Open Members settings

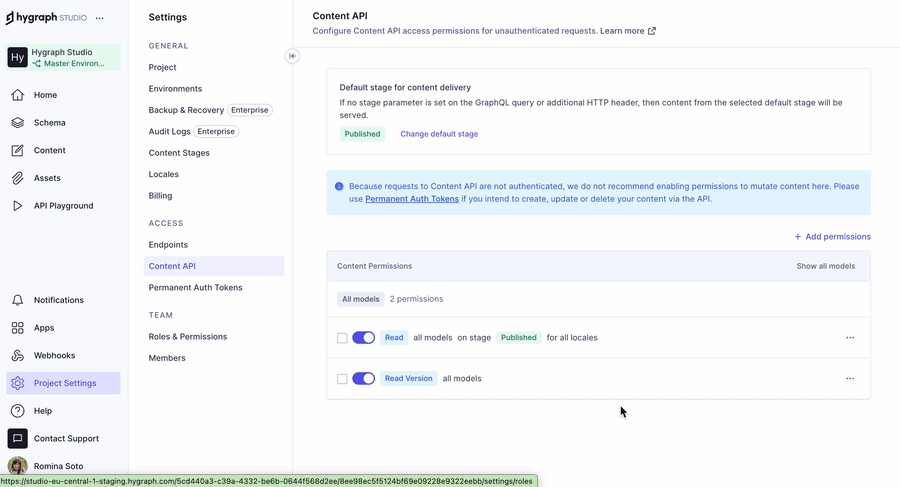pyautogui.click(x=167, y=358)
